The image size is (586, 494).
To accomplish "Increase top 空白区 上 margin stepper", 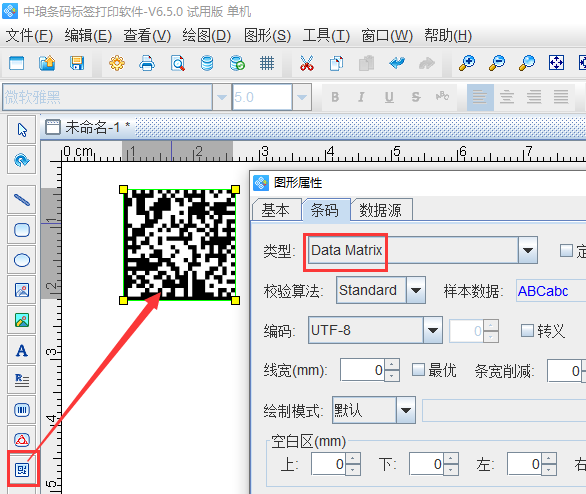I will click(352, 458).
